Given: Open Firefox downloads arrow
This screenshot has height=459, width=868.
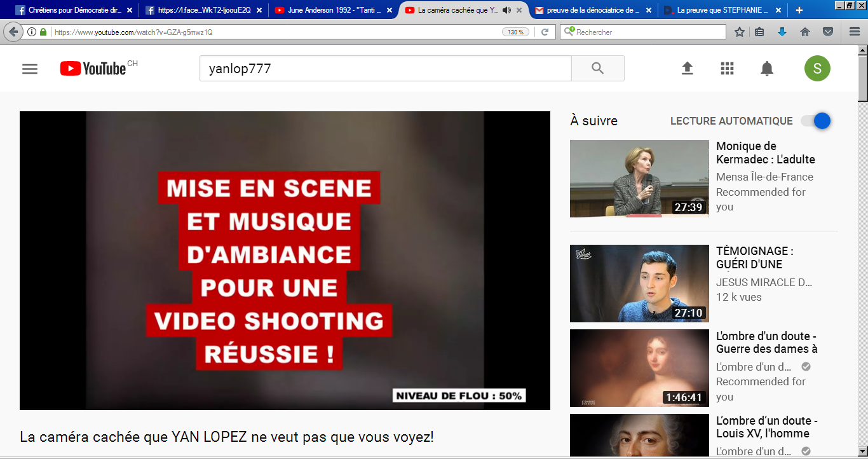Looking at the screenshot, I should (x=782, y=32).
